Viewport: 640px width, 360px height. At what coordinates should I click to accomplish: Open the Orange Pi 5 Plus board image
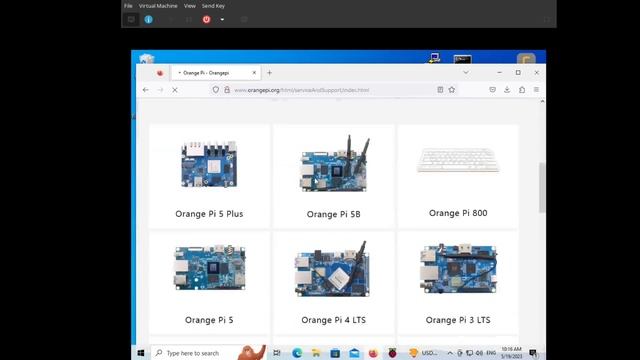coord(209,164)
